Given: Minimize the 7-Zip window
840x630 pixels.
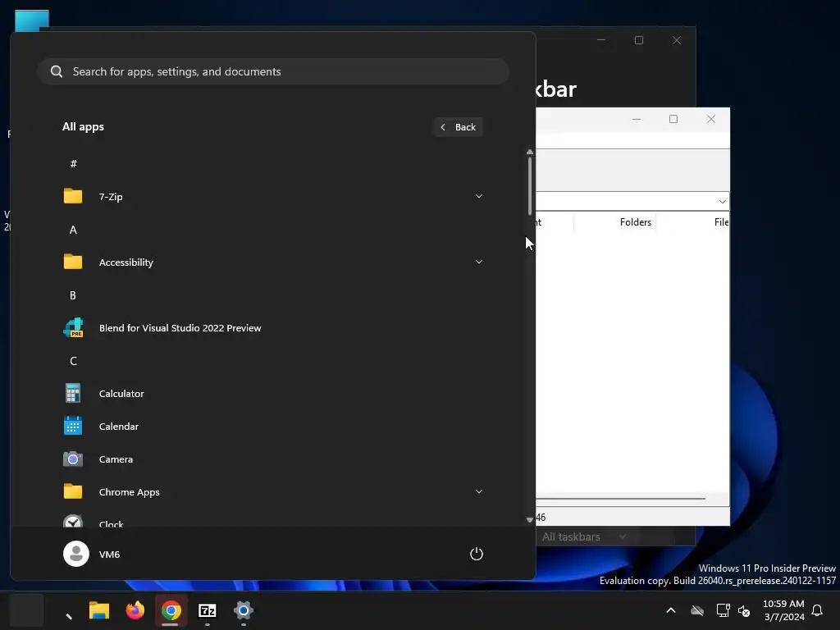Looking at the screenshot, I should 637,119.
